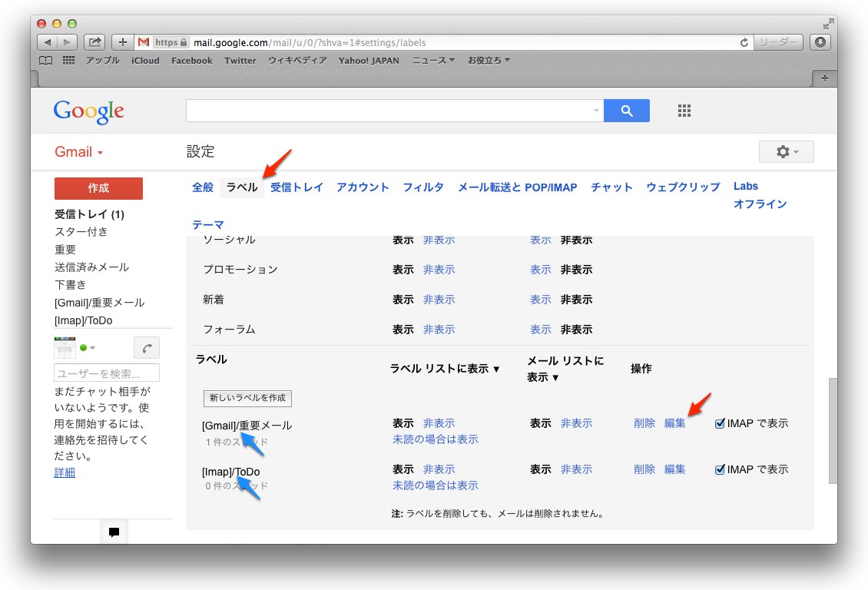868x590 pixels.
Task: Go forward with Safari's forward arrow
Action: 67,42
